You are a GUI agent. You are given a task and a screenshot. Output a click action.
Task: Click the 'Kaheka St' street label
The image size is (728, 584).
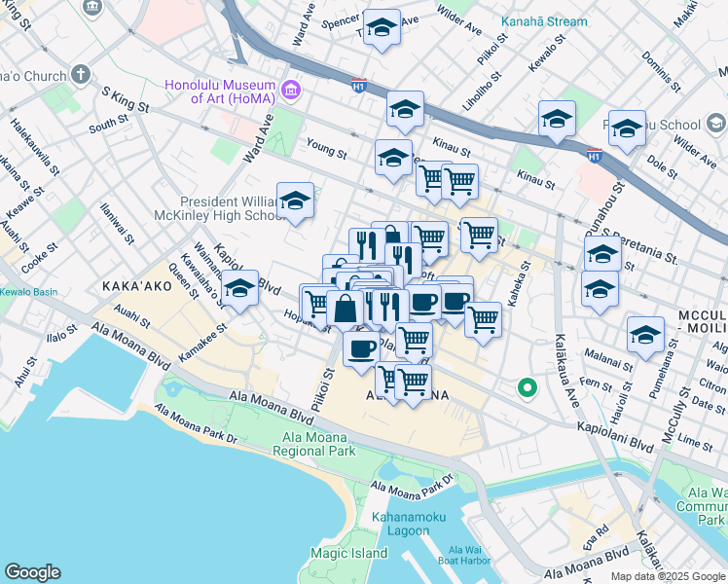click(519, 283)
